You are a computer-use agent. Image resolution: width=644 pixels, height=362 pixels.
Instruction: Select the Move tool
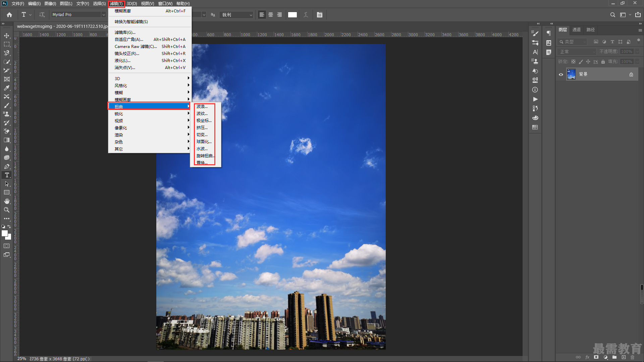pyautogui.click(x=7, y=36)
